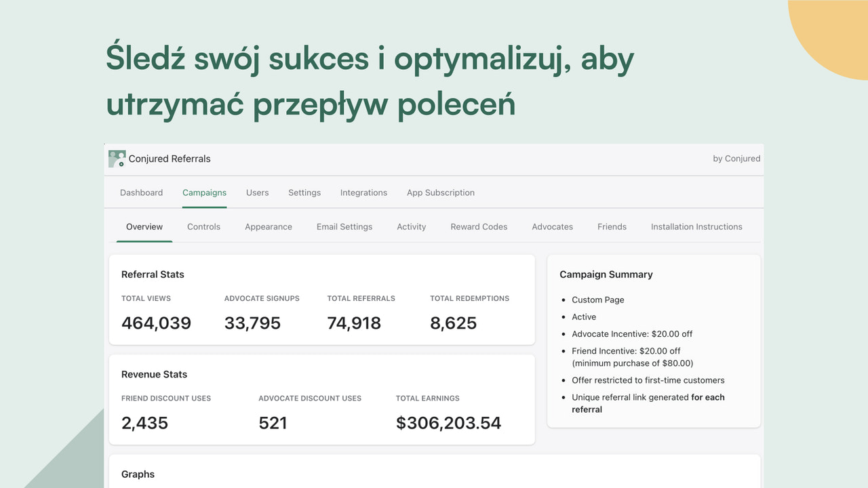Click the Campaign Summary heading
This screenshot has width=868, height=488.
(x=606, y=274)
